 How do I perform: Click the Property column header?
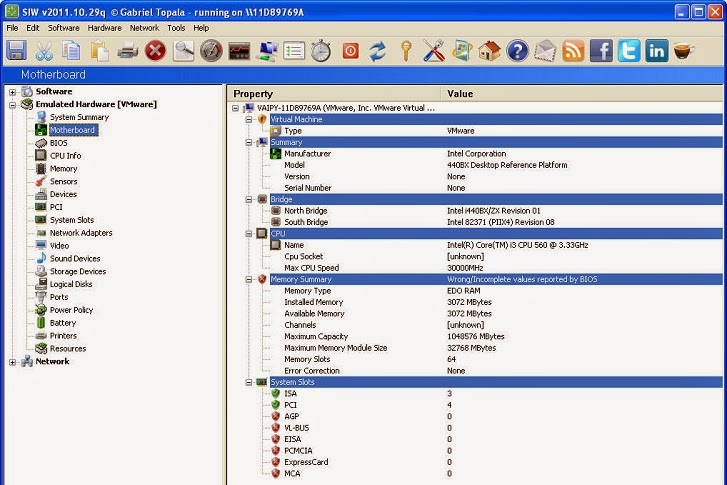tap(334, 94)
